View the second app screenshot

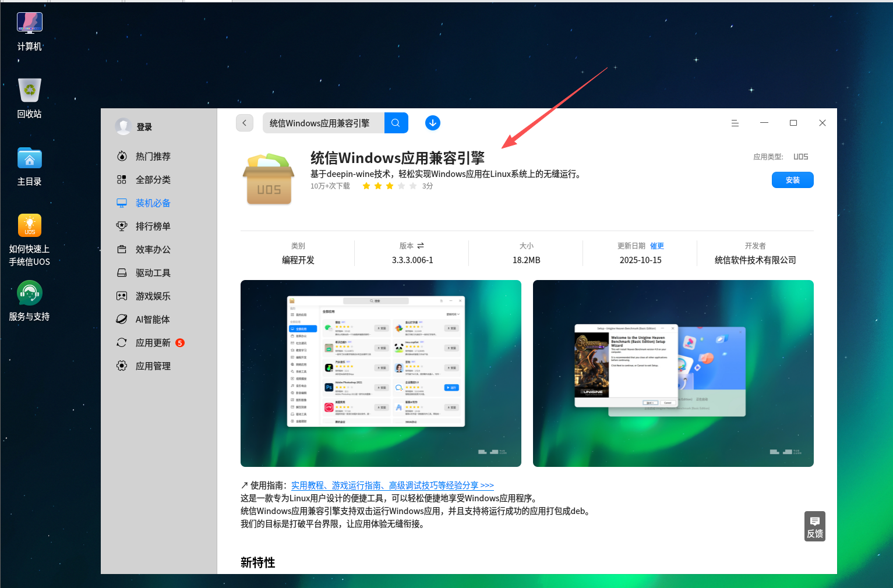[x=673, y=373]
